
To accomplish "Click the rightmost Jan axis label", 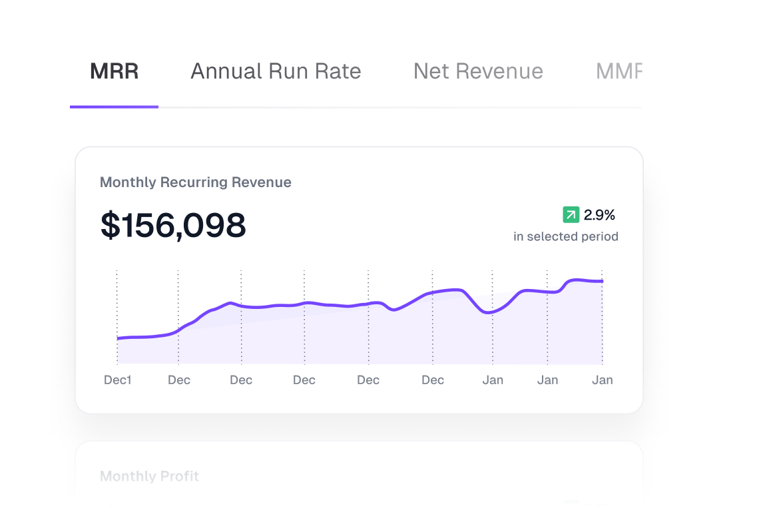I will [602, 380].
